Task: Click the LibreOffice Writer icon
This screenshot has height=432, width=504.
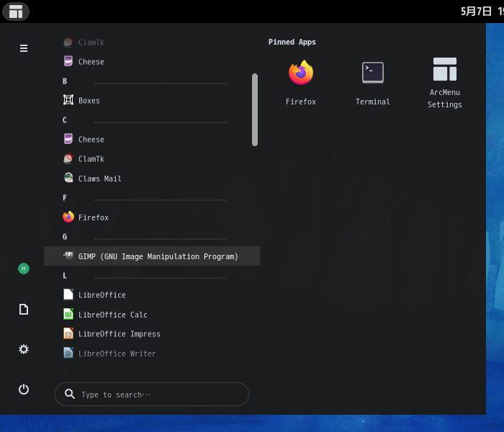Action: (x=68, y=353)
